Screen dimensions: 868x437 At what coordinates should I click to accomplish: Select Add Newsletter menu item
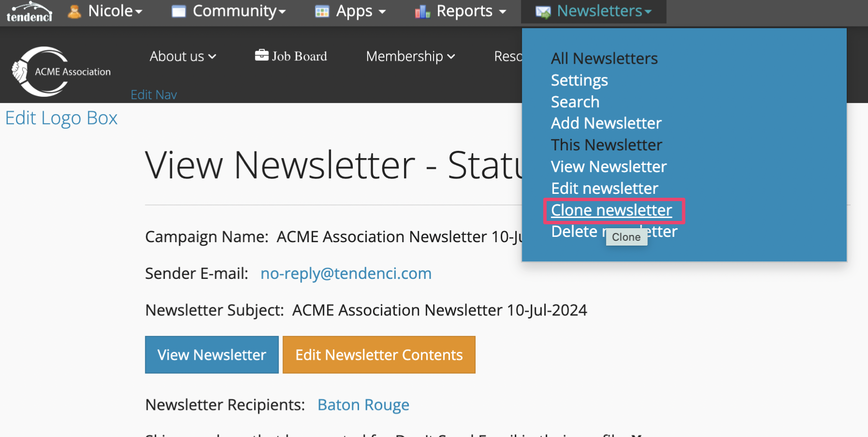tap(606, 123)
